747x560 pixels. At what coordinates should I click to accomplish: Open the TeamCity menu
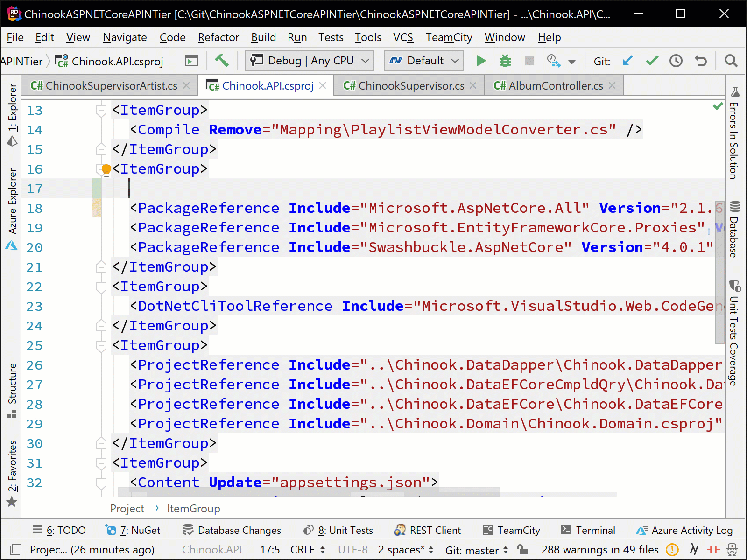click(449, 37)
